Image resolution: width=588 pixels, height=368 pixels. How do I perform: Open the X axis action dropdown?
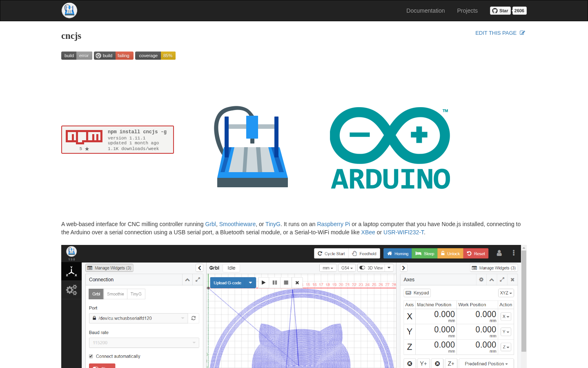click(x=506, y=316)
